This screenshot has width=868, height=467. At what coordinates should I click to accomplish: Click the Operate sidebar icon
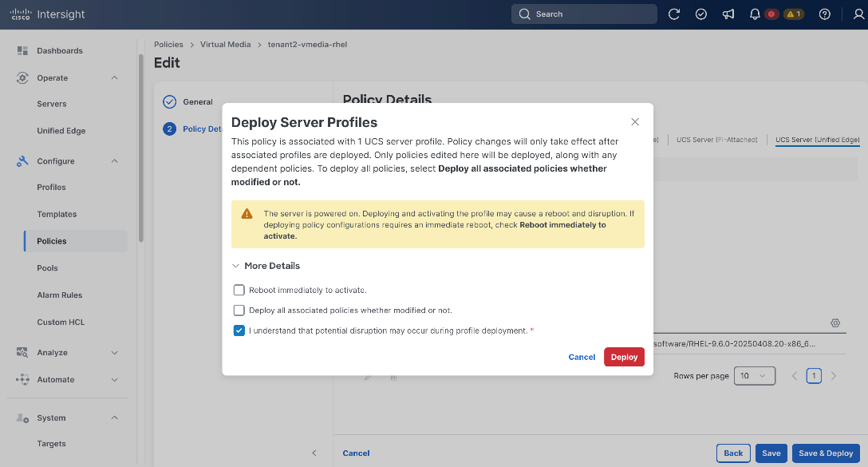click(x=22, y=78)
